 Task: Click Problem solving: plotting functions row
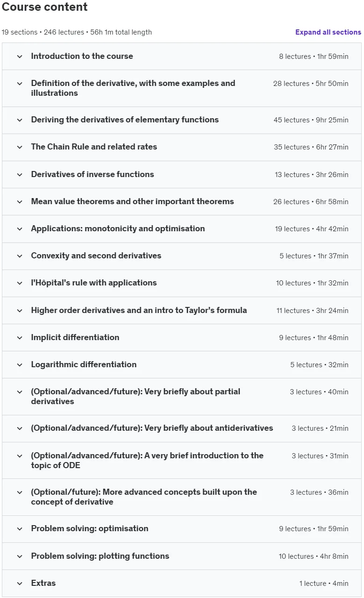point(182,556)
